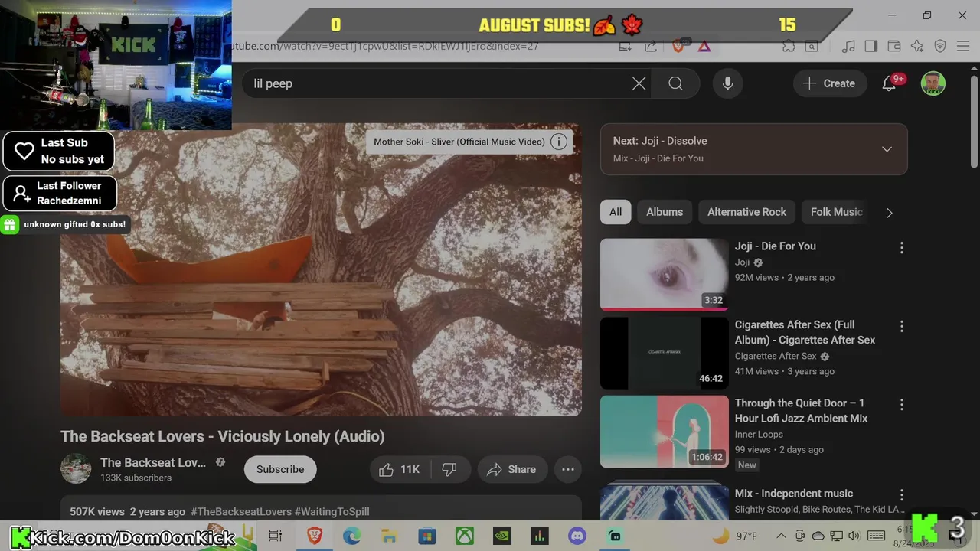Click Brave Shields lion icon in address bar
980x551 pixels.
(x=678, y=46)
